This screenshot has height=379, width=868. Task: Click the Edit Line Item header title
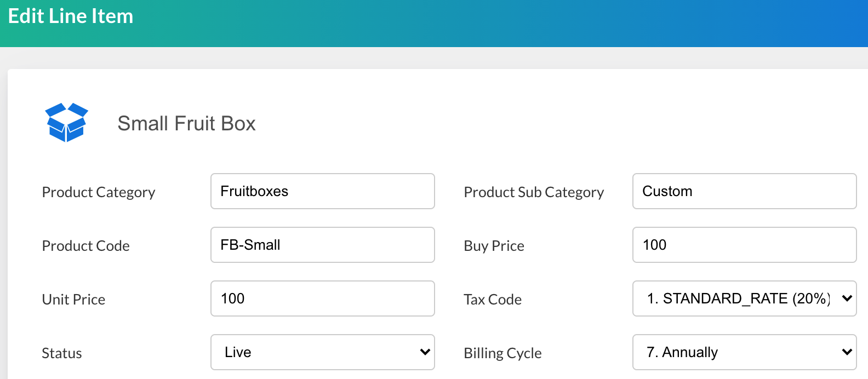(71, 16)
